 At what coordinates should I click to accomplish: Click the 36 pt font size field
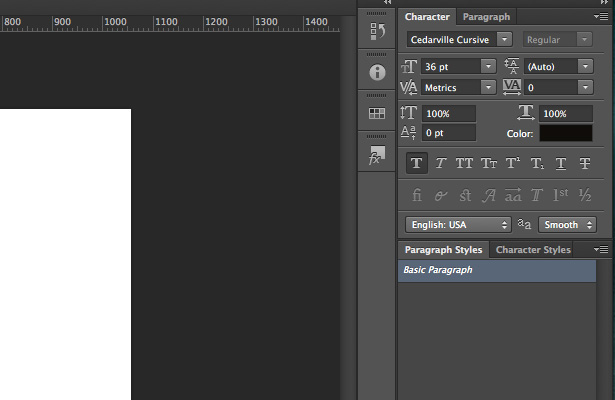[x=451, y=67]
